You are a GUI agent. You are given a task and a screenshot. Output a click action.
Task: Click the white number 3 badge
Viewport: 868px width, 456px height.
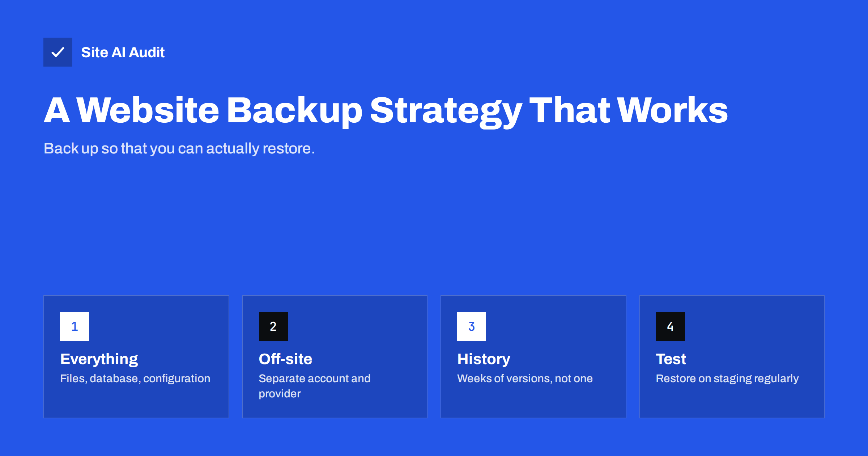pos(472,326)
